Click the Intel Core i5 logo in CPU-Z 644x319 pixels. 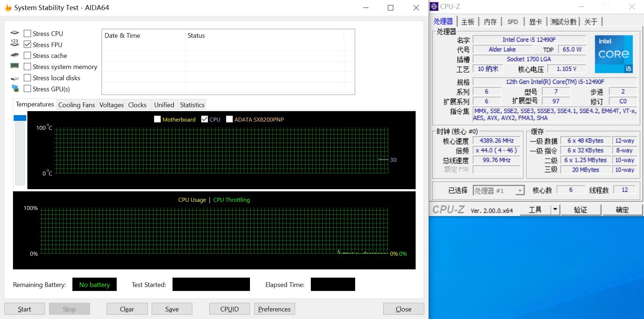614,54
